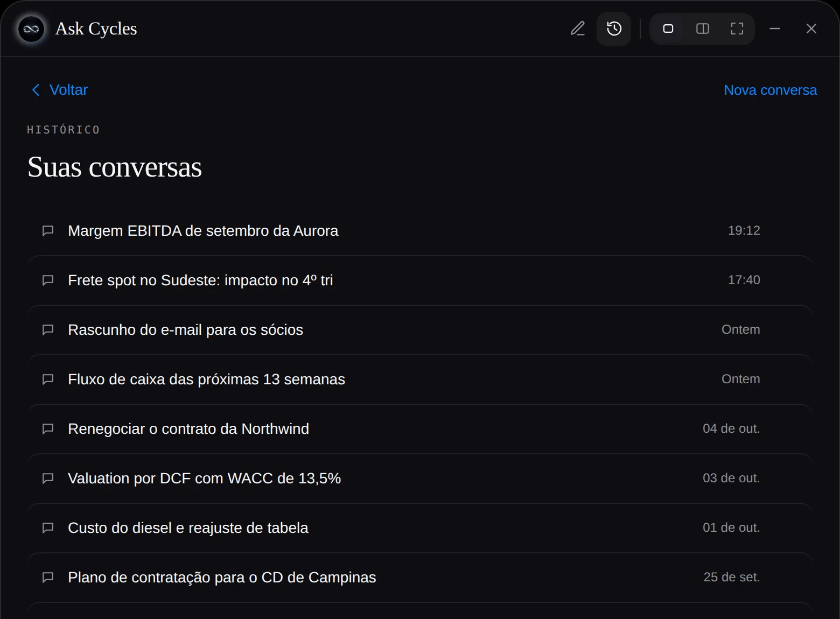Open Rascunho do e-mail para os sócios
The image size is (840, 619).
coord(419,329)
